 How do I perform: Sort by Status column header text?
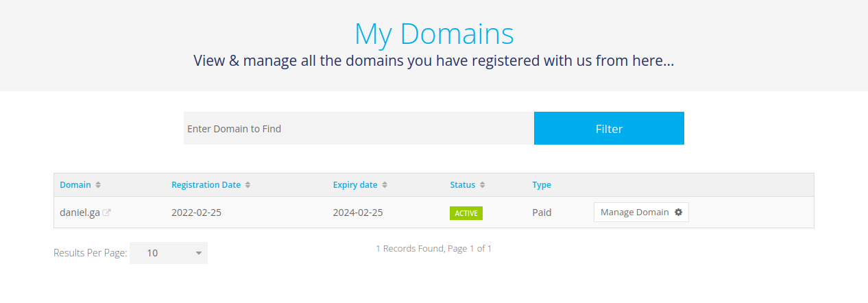(x=462, y=185)
